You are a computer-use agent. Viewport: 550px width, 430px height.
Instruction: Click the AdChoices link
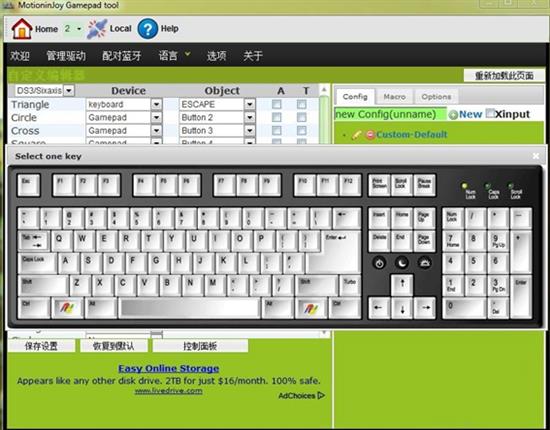point(301,396)
